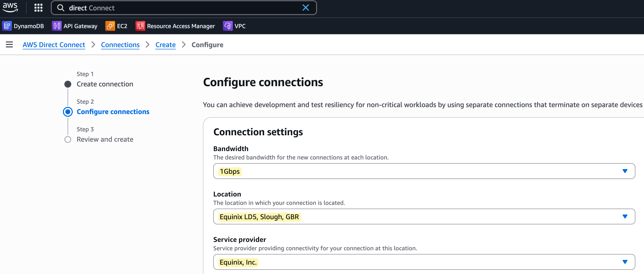This screenshot has width=644, height=274.
Task: Open the EC2 shortcut label
Action: point(122,26)
